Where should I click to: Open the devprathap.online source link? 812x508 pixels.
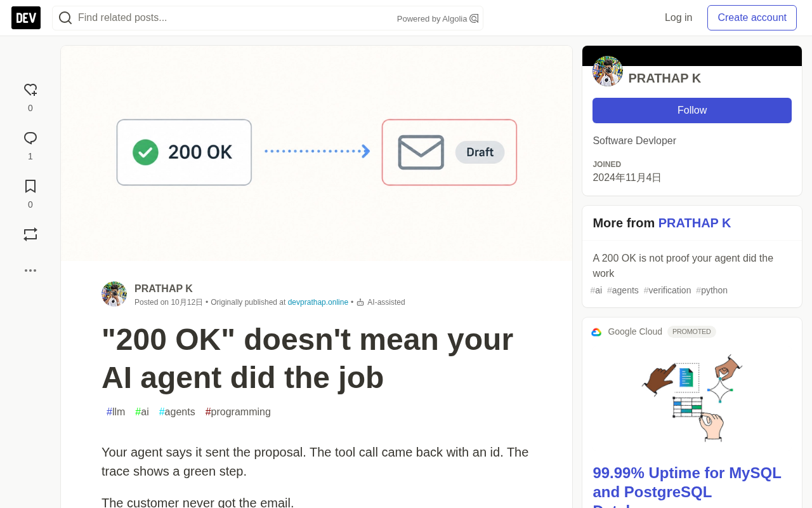318,302
